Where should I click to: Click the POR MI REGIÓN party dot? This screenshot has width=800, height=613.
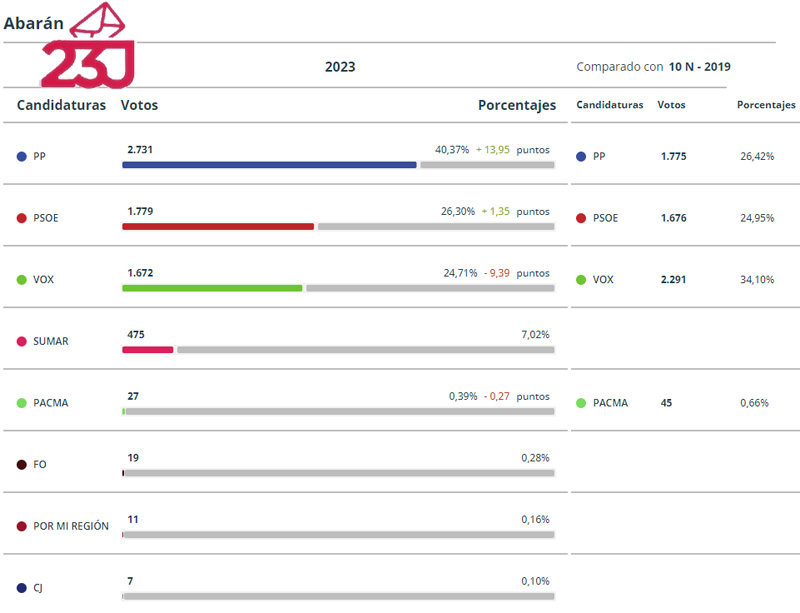pyautogui.click(x=22, y=526)
